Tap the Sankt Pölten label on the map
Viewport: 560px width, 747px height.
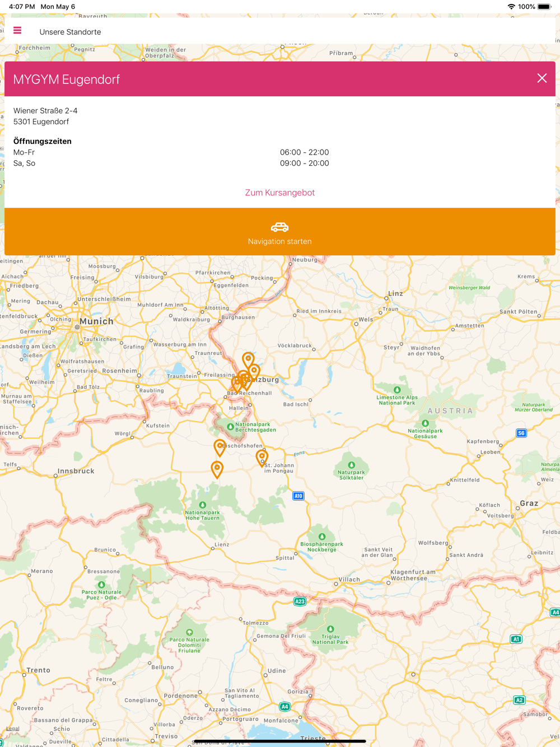coord(519,311)
